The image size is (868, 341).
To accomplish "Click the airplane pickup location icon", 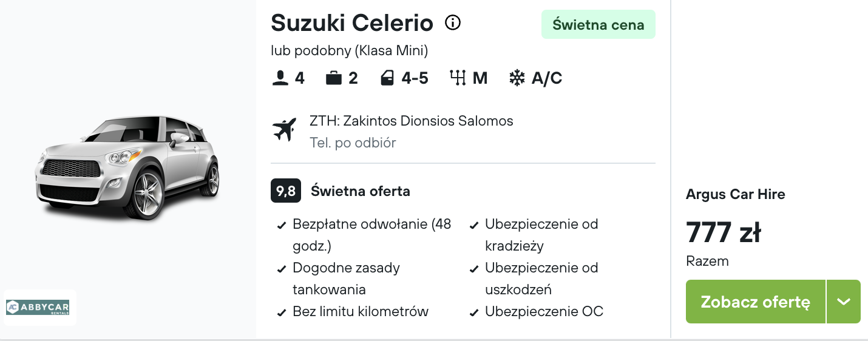I will [x=284, y=129].
